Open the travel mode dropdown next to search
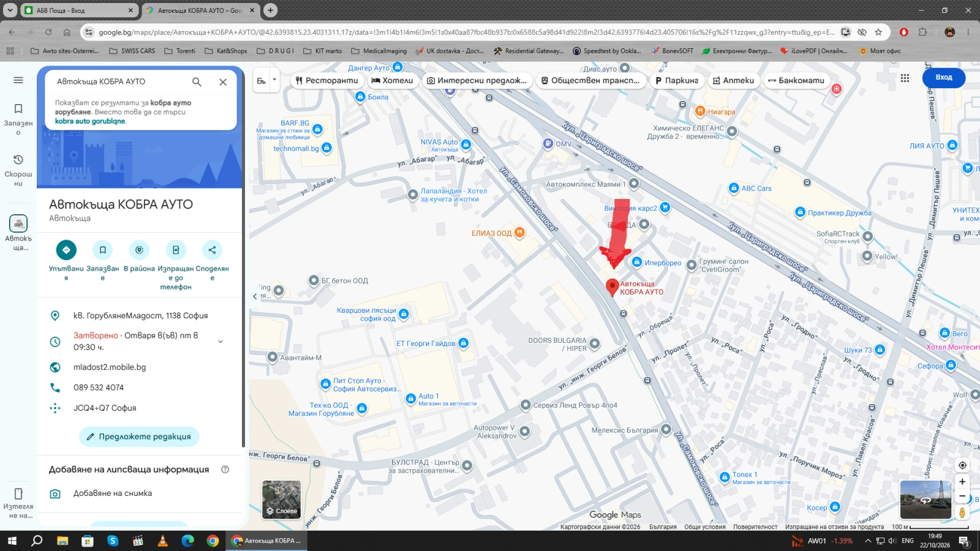 [x=274, y=80]
